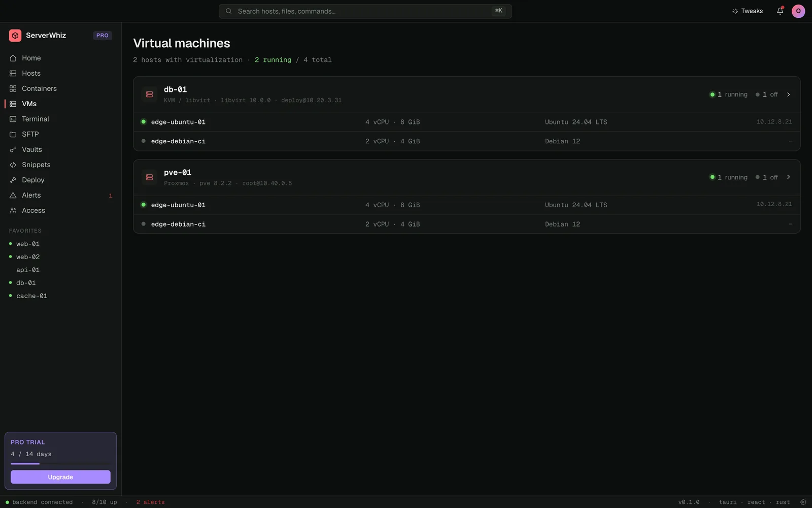Select edge-debian-ci under pve-01
This screenshot has height=508, width=812.
click(467, 224)
